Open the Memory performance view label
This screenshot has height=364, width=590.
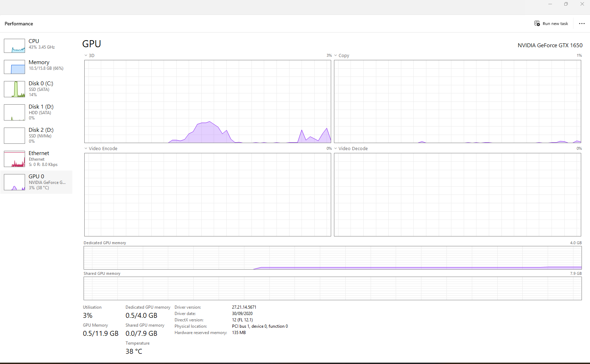39,62
